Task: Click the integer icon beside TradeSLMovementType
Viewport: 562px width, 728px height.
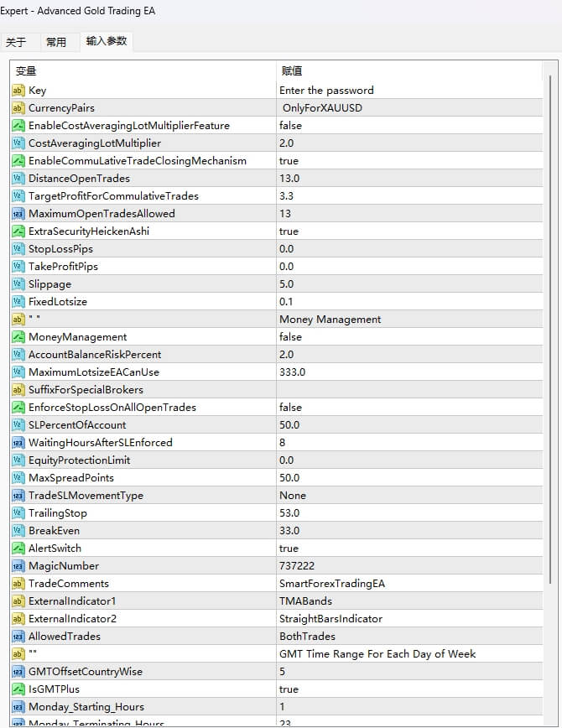Action: coord(18,496)
